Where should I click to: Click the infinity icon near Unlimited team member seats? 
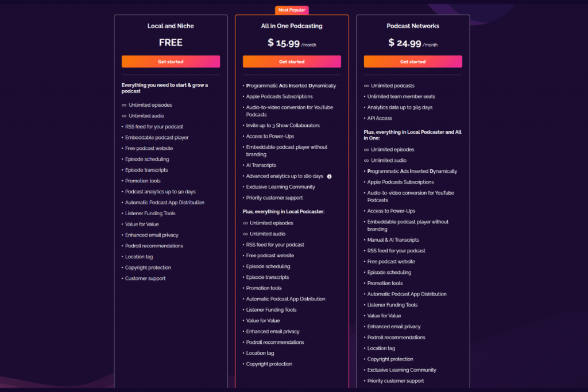tap(363, 96)
